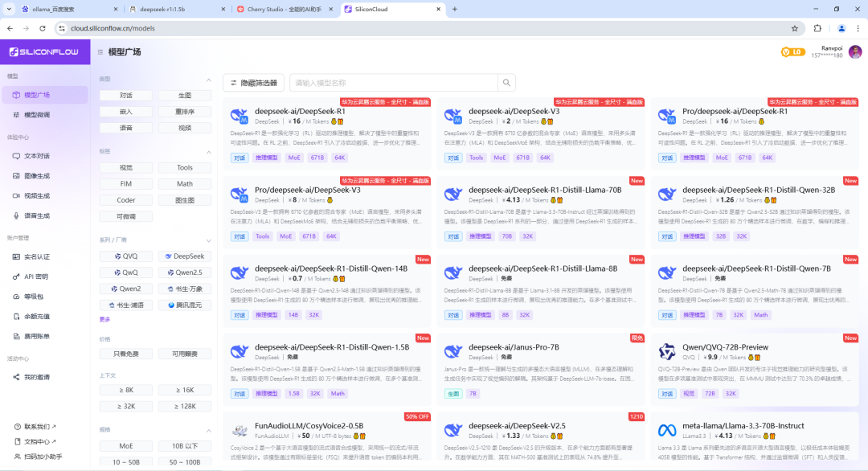Viewport: 868px width, 471px height.
Task: Toggle the 可用赠费 price filter
Action: pyautogui.click(x=185, y=354)
